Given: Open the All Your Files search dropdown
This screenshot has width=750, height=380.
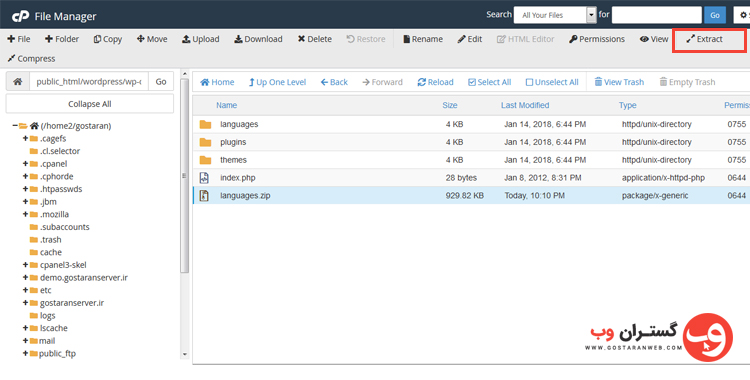Looking at the screenshot, I should point(555,15).
